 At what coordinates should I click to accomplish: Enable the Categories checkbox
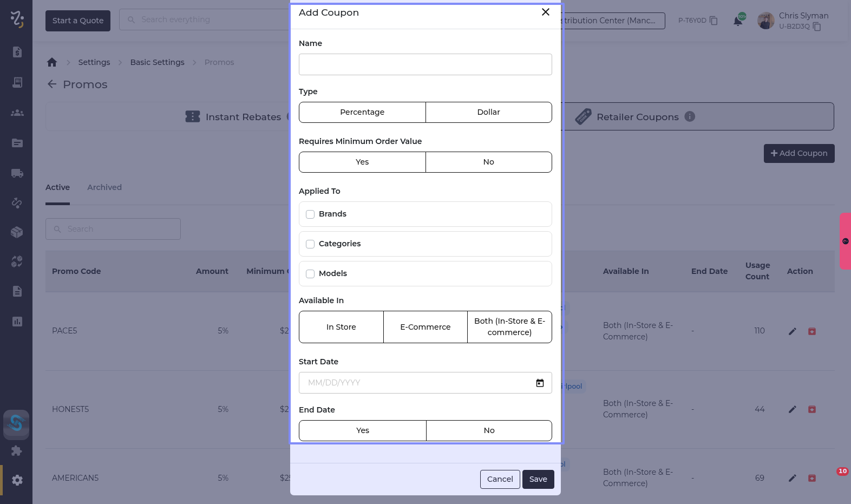[x=310, y=244]
